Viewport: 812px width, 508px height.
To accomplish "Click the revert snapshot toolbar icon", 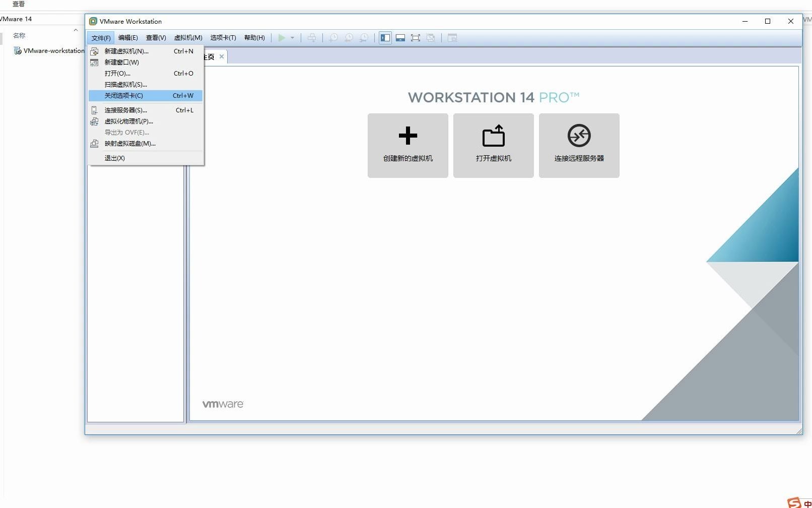I will pyautogui.click(x=349, y=38).
